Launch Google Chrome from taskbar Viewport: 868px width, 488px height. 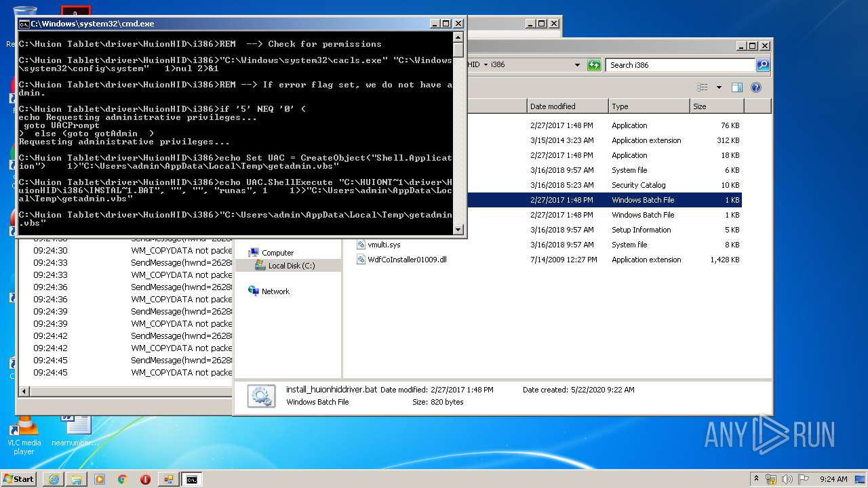[123, 479]
